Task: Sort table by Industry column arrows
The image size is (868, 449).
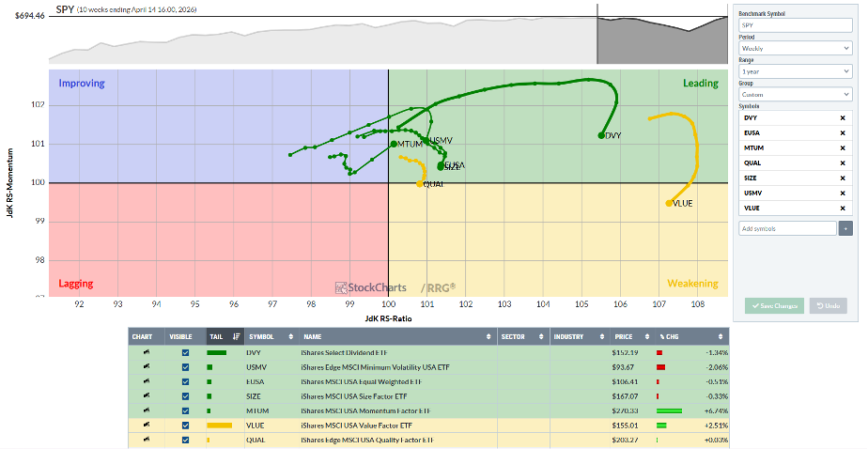Action: (x=602, y=336)
